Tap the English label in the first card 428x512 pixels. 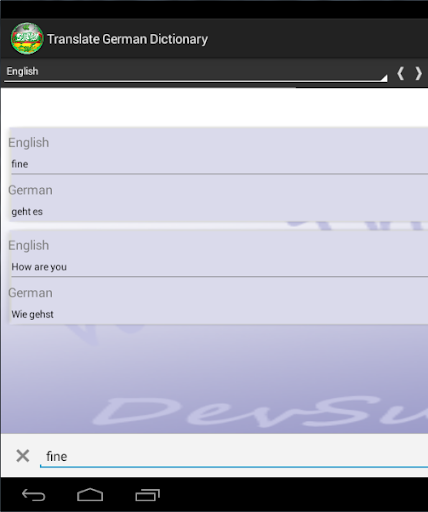(29, 143)
